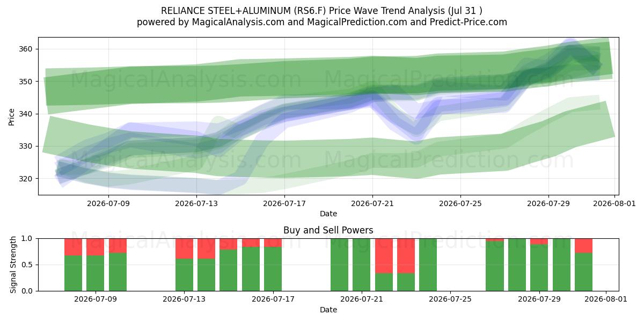
Task: Click the 'Price' y-axis label
Action: pyautogui.click(x=12, y=116)
